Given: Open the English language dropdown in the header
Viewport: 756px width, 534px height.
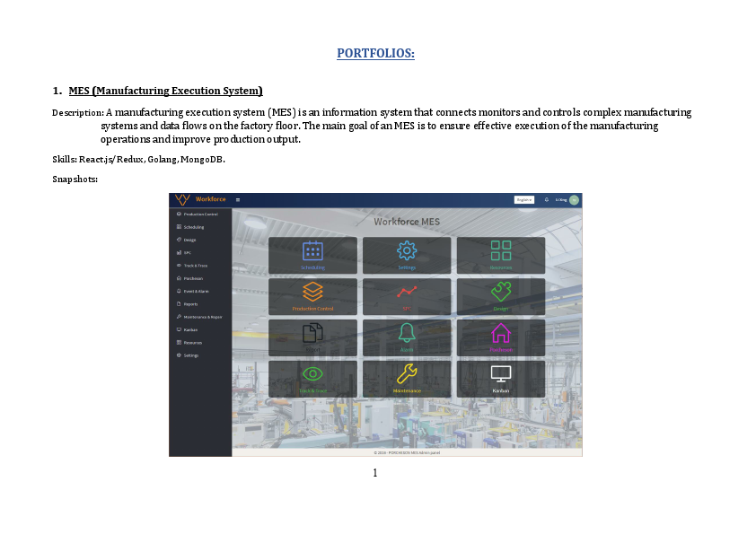Looking at the screenshot, I should (524, 199).
